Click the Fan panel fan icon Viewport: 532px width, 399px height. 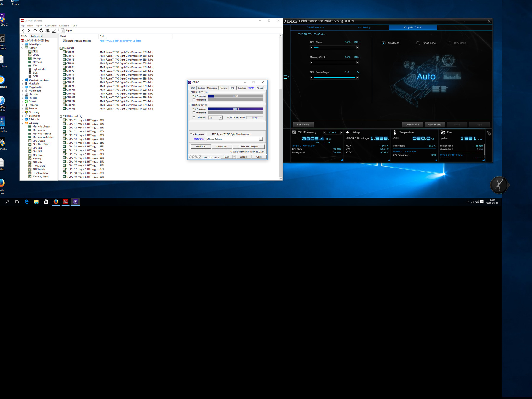point(443,132)
